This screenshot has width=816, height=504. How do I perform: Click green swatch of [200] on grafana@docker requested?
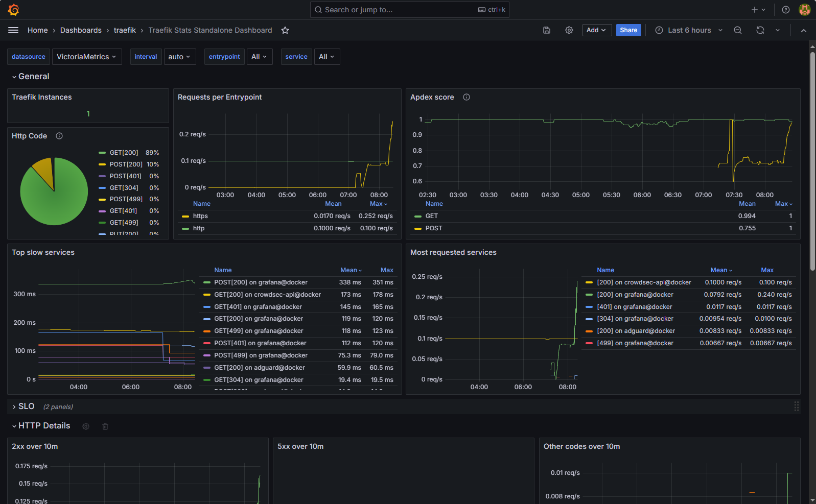pos(589,295)
